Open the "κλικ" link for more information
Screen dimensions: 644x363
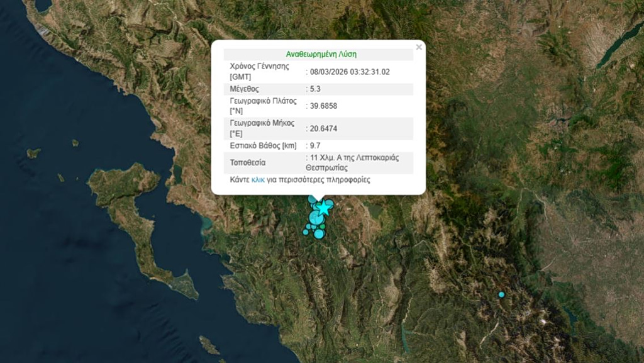257,180
